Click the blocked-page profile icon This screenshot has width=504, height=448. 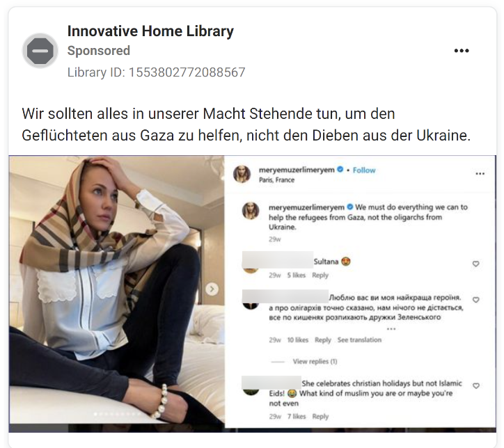pyautogui.click(x=40, y=51)
